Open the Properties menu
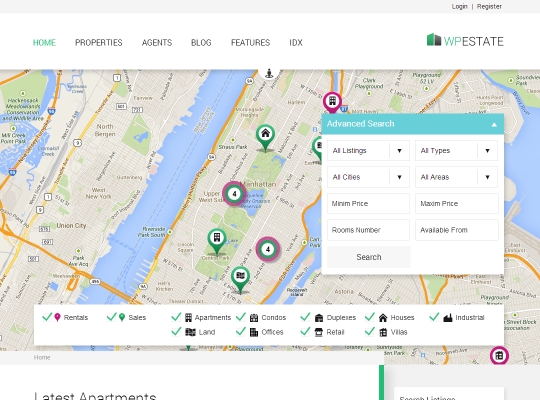Screen dimensions: 540x400 [99, 43]
